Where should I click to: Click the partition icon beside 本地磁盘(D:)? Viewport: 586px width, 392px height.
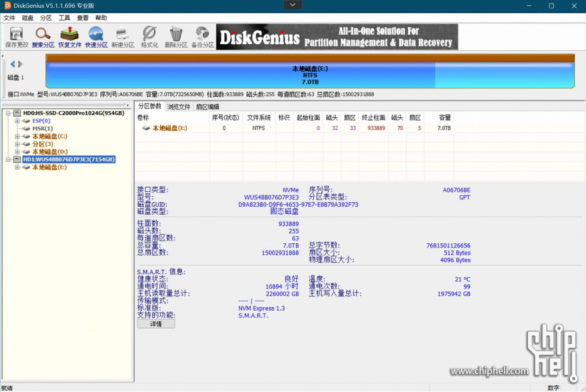pos(26,152)
